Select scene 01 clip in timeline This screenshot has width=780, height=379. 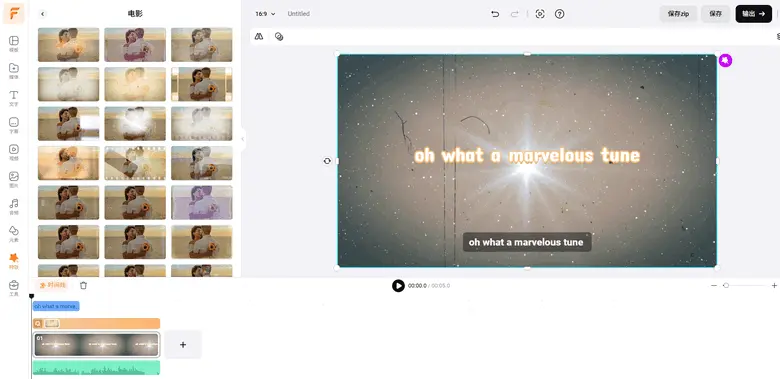coord(97,345)
